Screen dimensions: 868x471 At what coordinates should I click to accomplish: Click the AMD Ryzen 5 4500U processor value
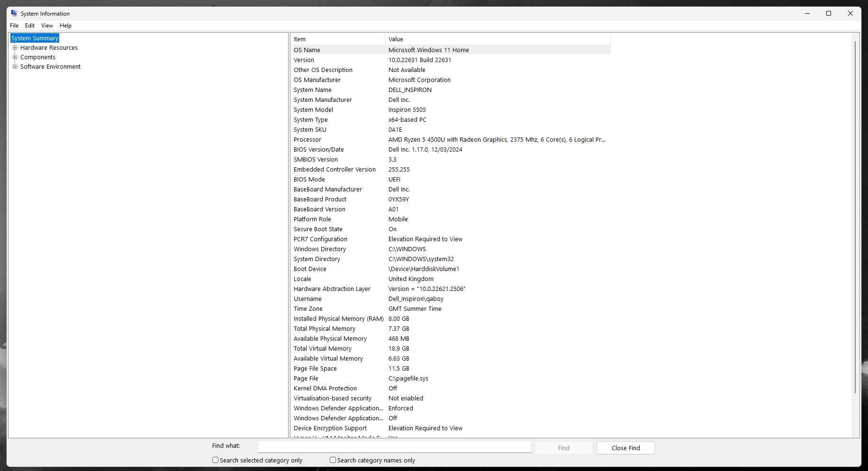click(x=497, y=140)
